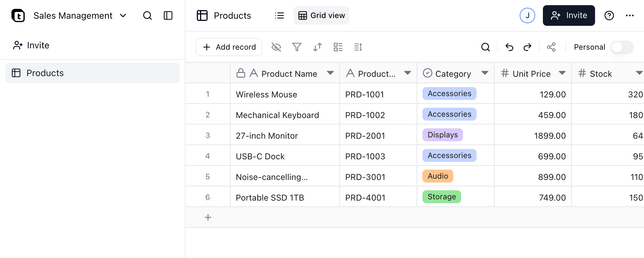Select the PRD-2001 cell
The height and width of the screenshot is (258, 644).
click(378, 135)
